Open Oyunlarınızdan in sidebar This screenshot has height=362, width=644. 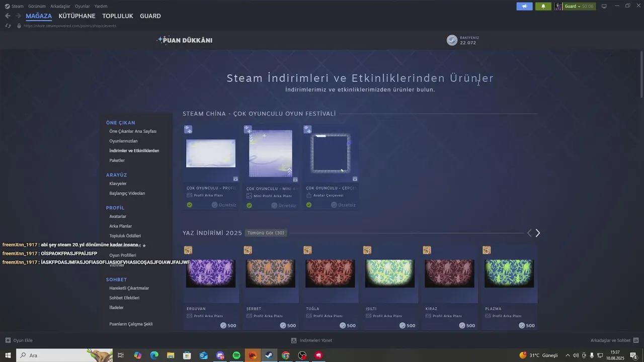point(123,141)
